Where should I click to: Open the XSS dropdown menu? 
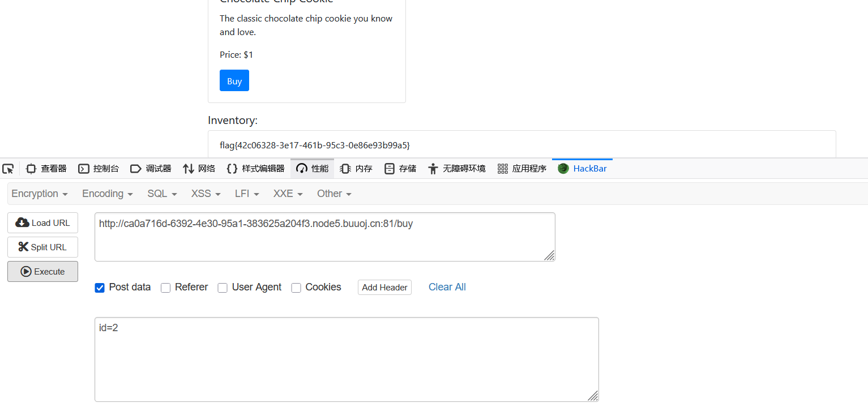click(206, 194)
